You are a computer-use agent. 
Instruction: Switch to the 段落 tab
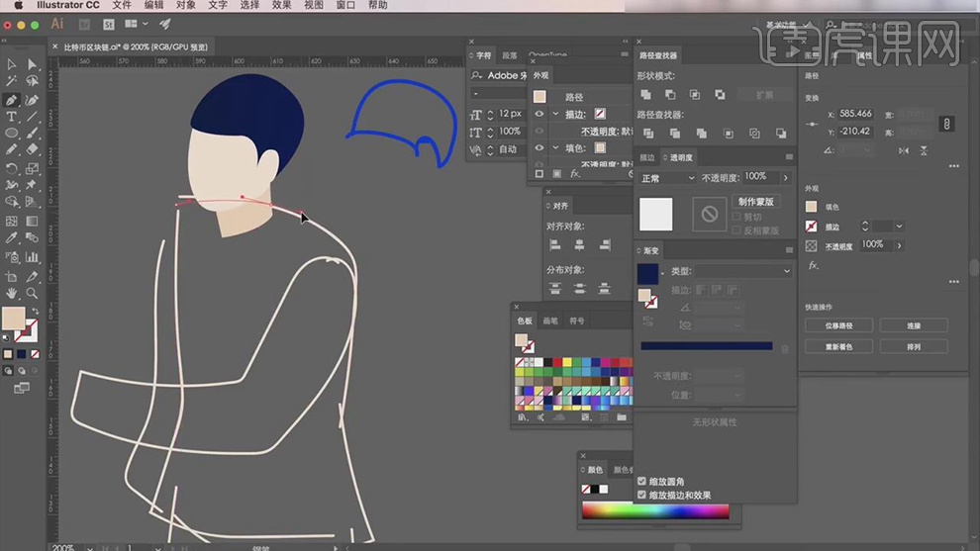click(510, 55)
